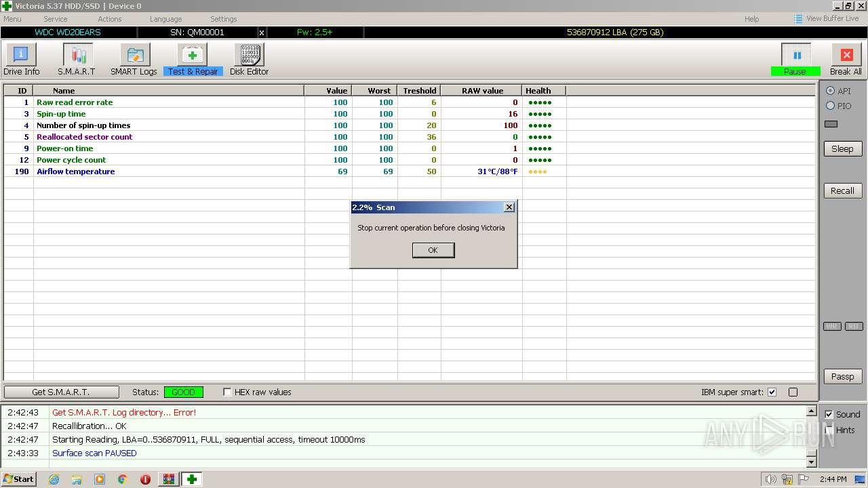868x488 pixels.
Task: Click OK in the Scan dialog
Action: coord(433,250)
